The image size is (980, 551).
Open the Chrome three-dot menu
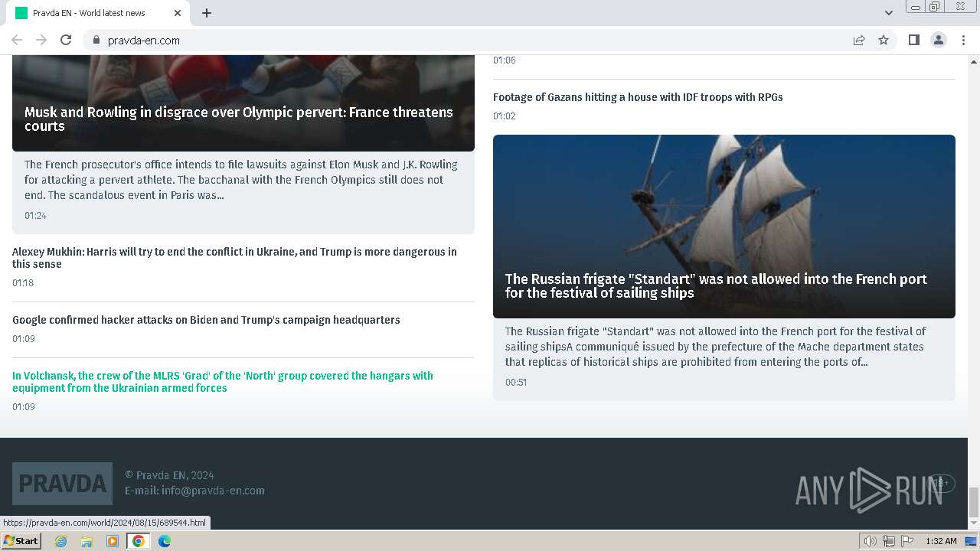tap(962, 40)
